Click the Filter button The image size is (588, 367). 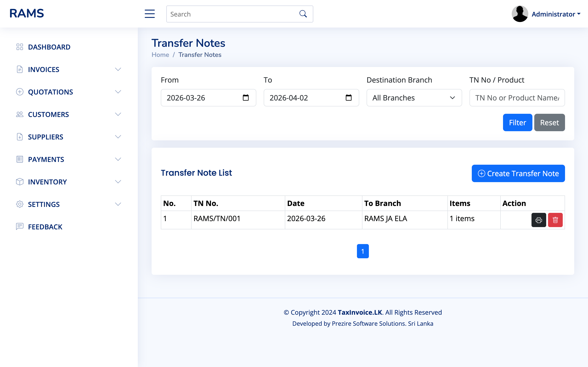(517, 122)
